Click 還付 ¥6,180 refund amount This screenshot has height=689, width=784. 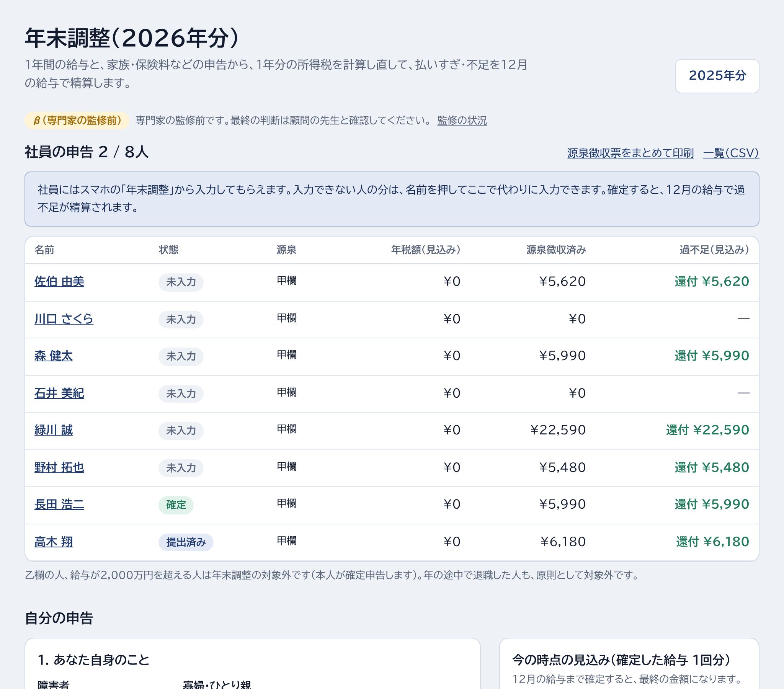click(x=712, y=542)
